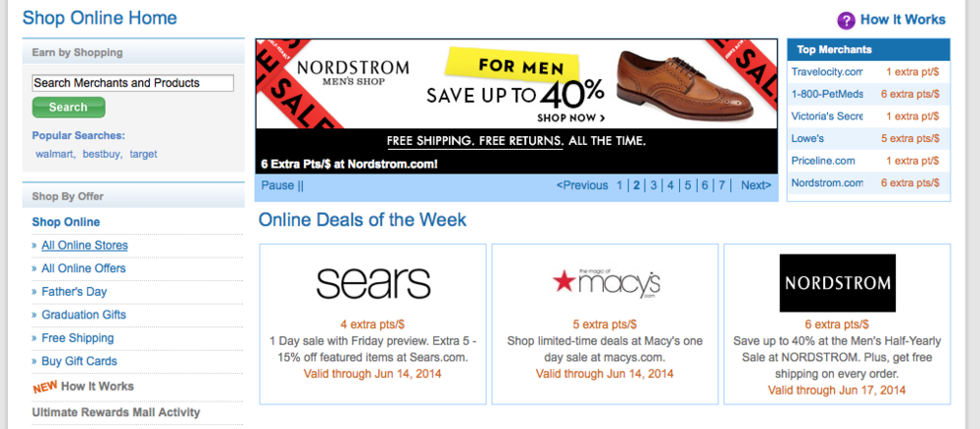Open the All Online Stores link

84,245
